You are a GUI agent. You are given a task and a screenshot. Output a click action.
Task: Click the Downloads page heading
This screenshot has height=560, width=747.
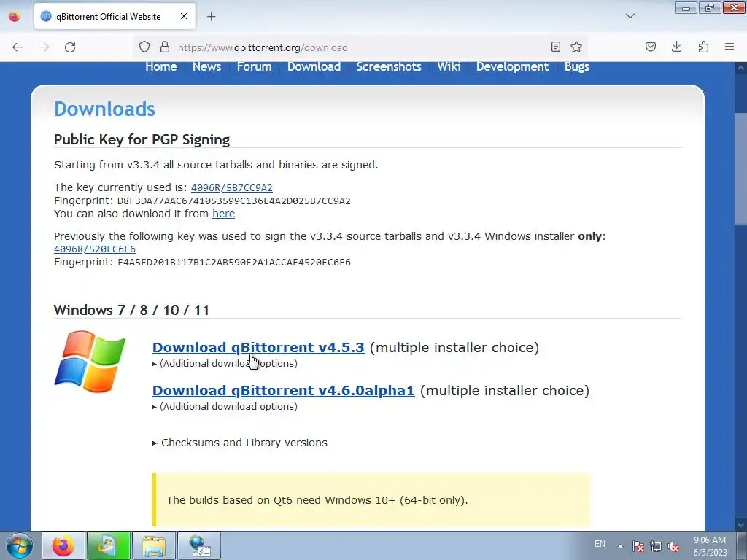tap(104, 109)
